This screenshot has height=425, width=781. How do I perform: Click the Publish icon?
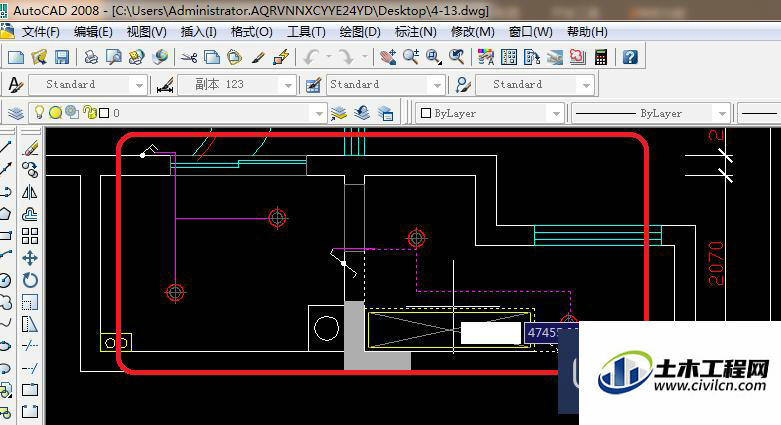click(136, 57)
